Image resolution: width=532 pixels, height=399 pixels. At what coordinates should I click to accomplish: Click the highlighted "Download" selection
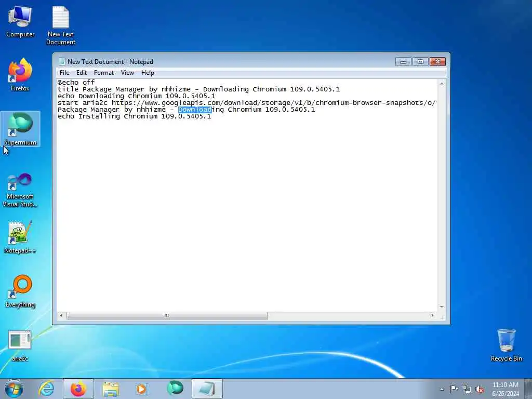[x=195, y=110]
